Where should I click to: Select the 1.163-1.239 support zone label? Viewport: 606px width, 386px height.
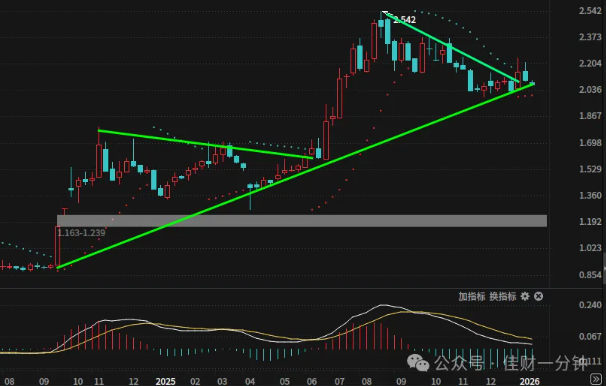[x=81, y=233]
